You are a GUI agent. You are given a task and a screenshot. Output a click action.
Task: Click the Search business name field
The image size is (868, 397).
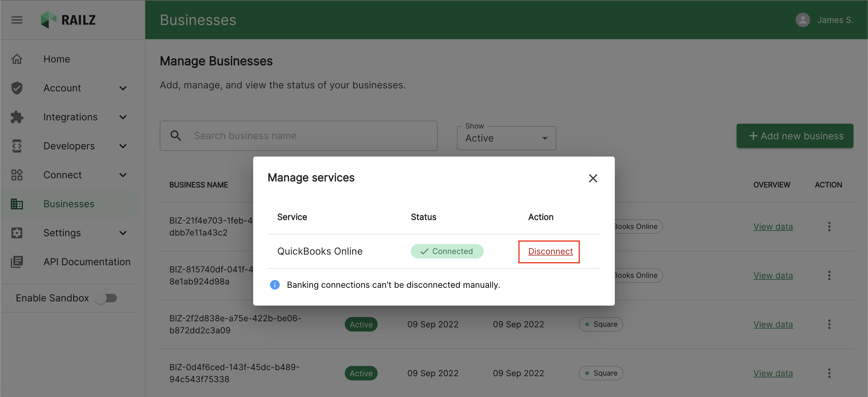click(299, 135)
